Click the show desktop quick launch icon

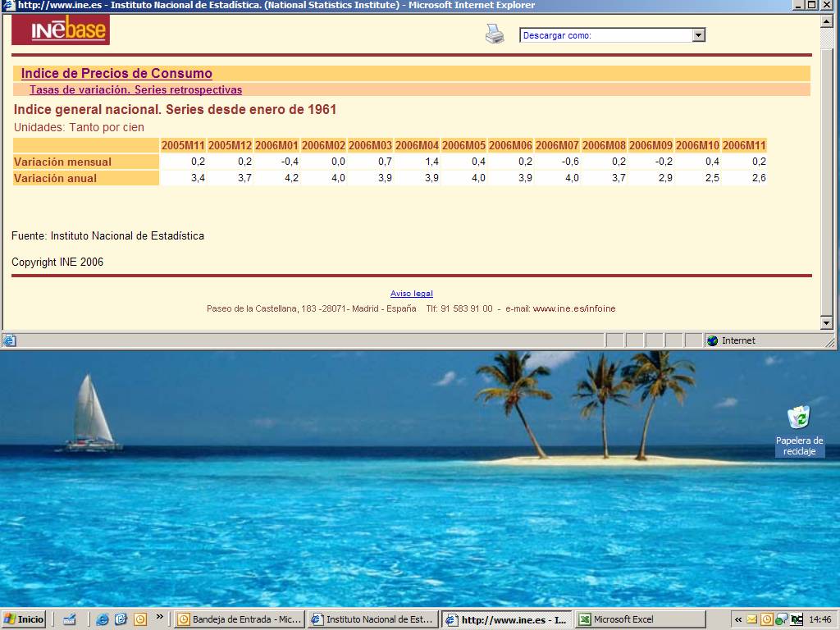point(70,619)
